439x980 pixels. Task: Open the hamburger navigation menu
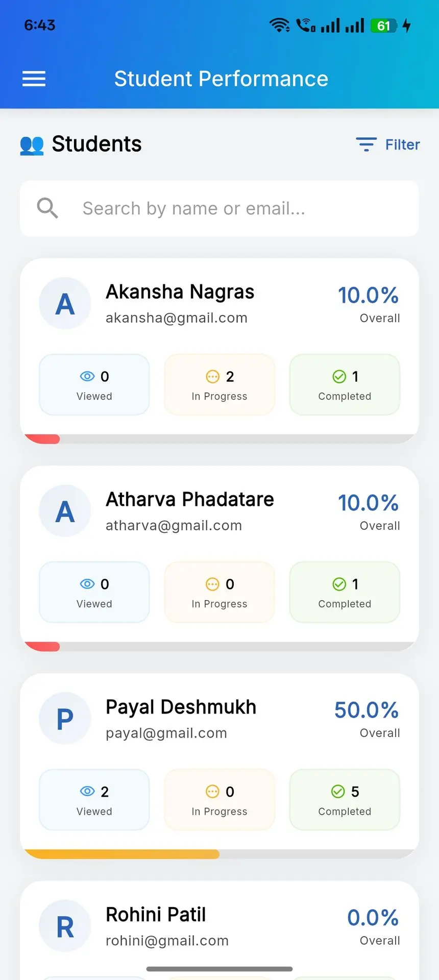coord(34,79)
